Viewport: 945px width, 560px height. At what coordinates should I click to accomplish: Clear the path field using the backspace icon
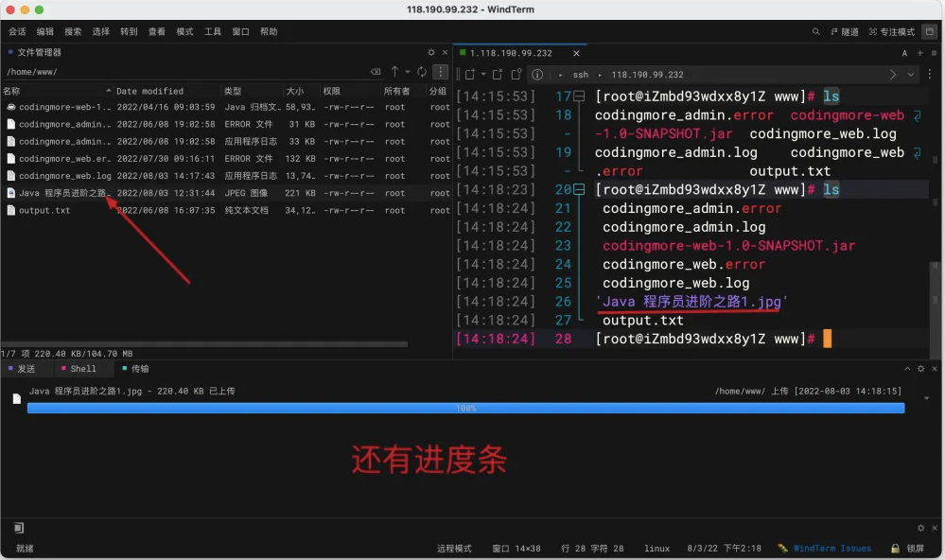376,71
